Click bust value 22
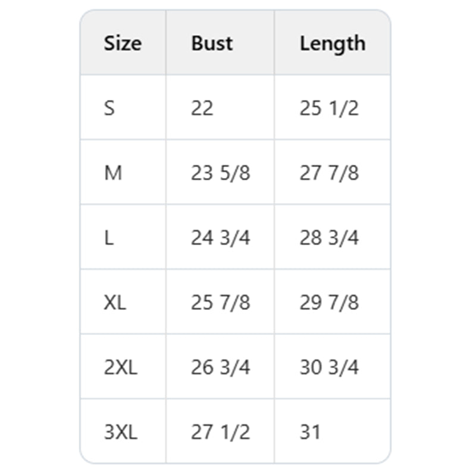 202,108
